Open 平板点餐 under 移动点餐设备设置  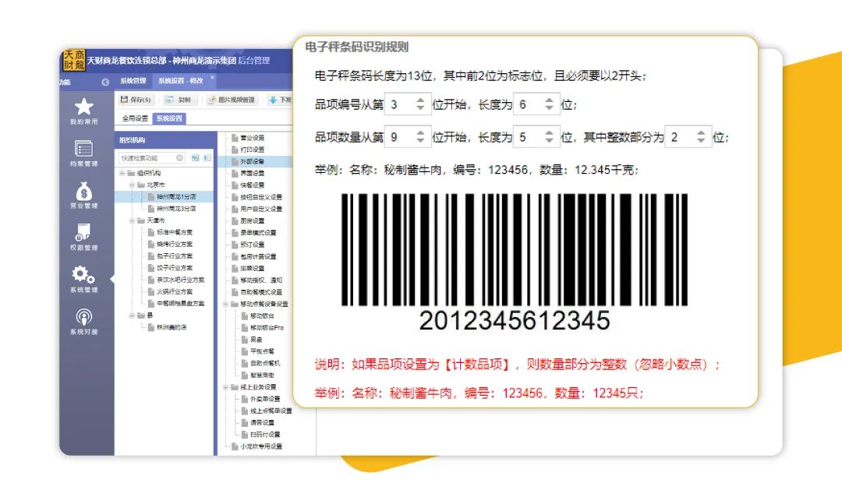click(x=262, y=351)
